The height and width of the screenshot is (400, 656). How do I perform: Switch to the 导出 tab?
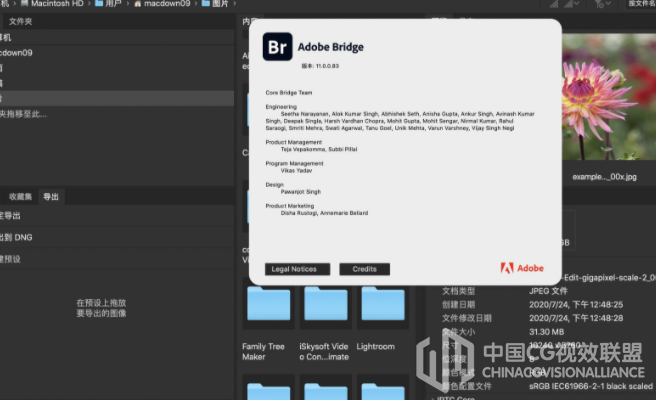(51, 197)
